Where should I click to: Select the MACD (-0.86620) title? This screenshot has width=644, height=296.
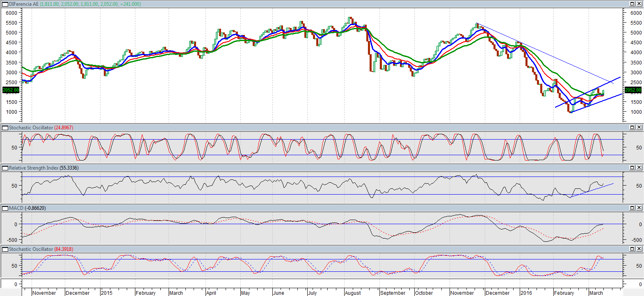pyautogui.click(x=27, y=208)
